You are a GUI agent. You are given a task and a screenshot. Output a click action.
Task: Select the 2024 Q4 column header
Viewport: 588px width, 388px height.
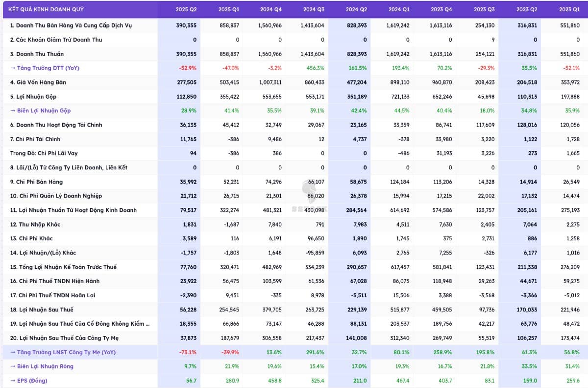(x=271, y=9)
